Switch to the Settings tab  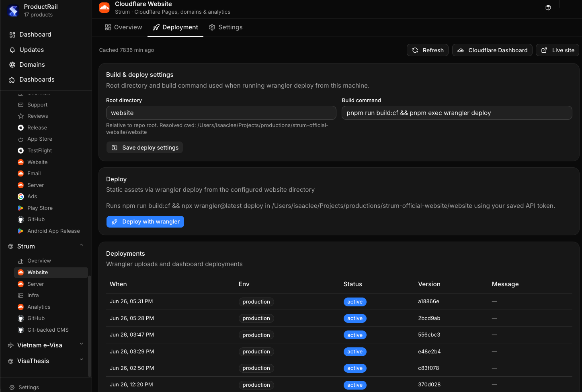coord(226,27)
